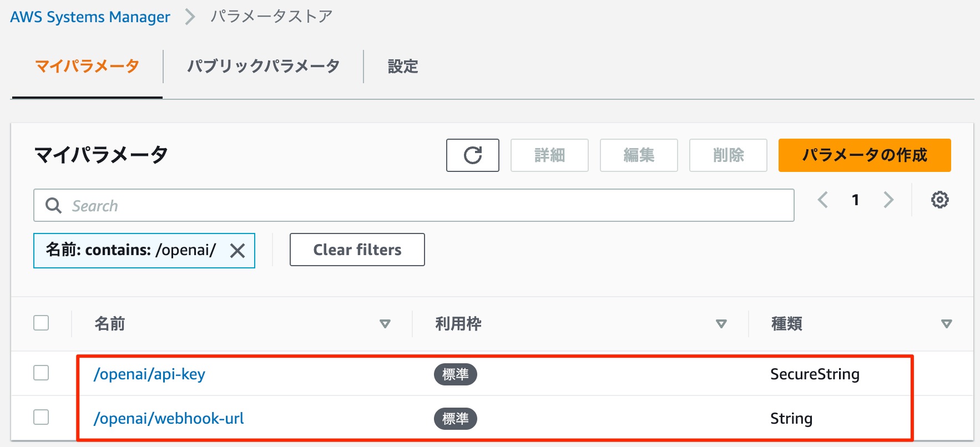
Task: Sort by 名前 column arrow
Action: click(x=385, y=324)
